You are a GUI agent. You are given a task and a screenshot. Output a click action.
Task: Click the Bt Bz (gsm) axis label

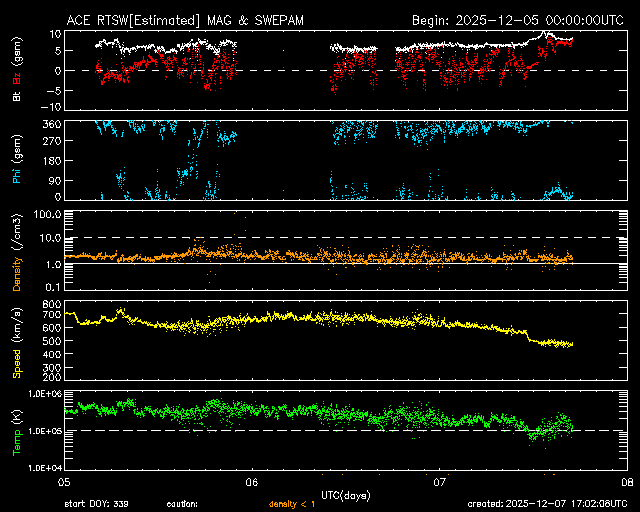(17, 71)
